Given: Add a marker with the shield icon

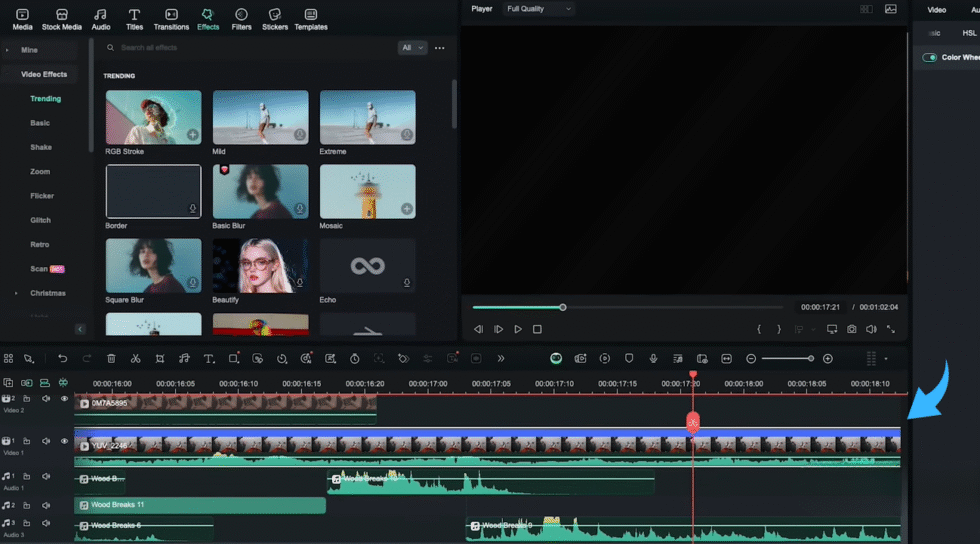Looking at the screenshot, I should (x=629, y=358).
